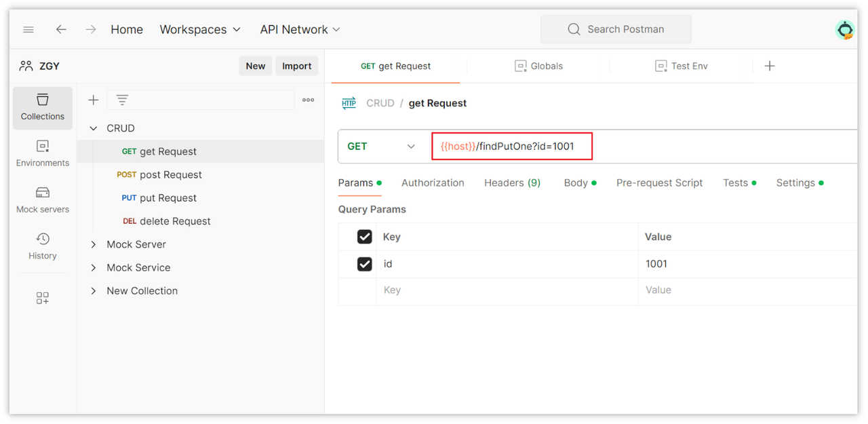This screenshot has height=424, width=868.
Task: Click the collections filter input field
Action: (201, 100)
